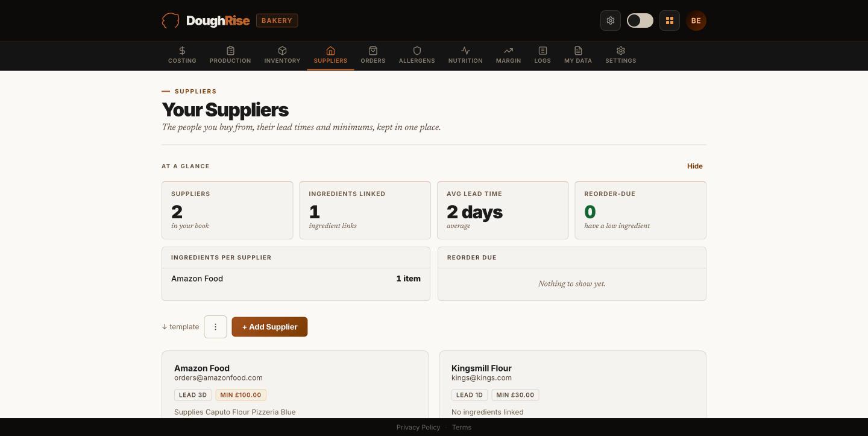
Task: Switch to the Costing tab label
Action: [182, 61]
